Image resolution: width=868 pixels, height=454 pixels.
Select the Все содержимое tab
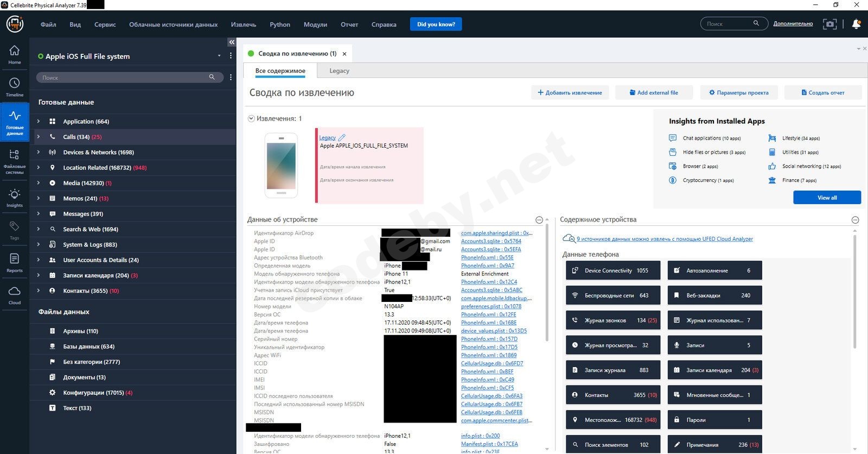coord(280,71)
